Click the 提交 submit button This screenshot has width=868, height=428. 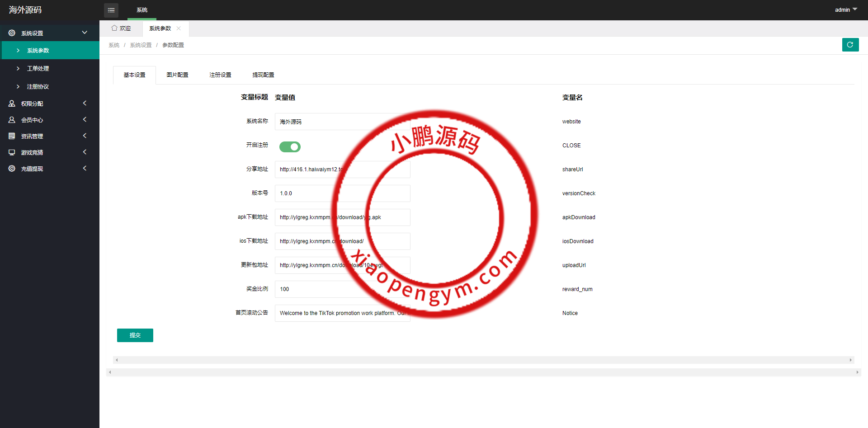pos(135,335)
